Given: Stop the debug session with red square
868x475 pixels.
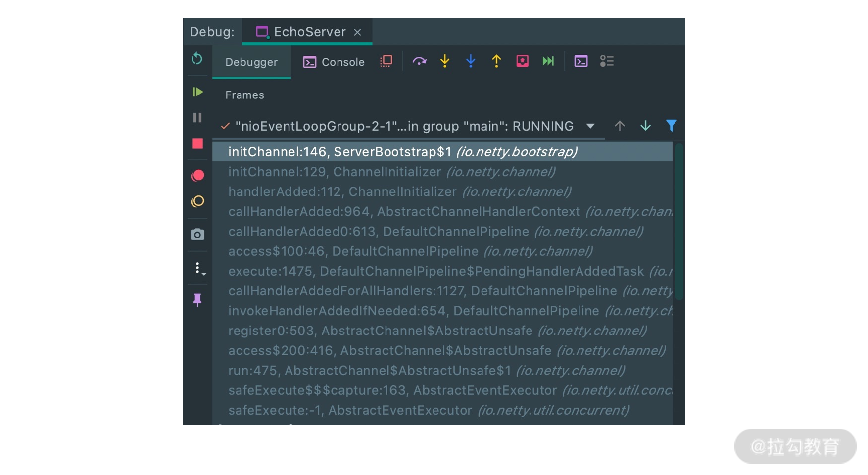Looking at the screenshot, I should pos(197,143).
